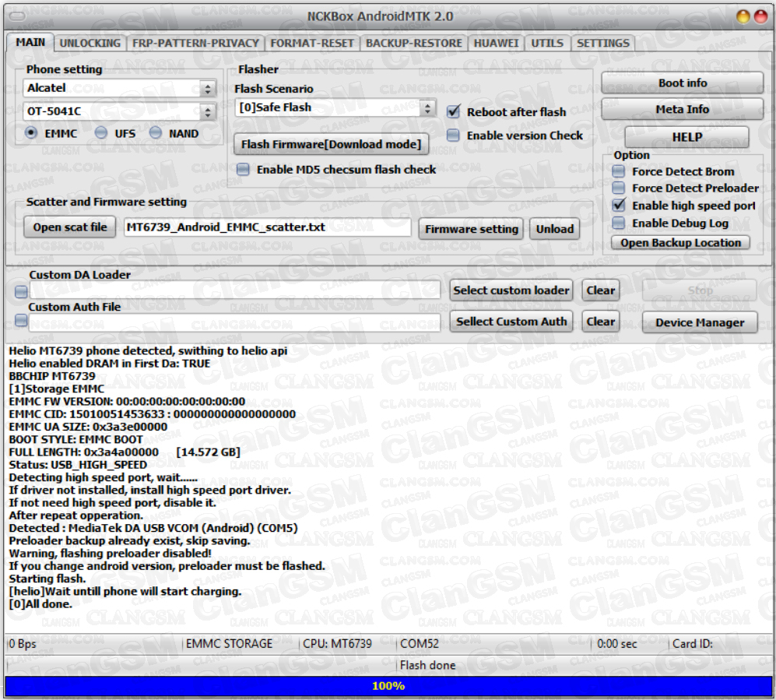This screenshot has width=776, height=700.
Task: Enable version Check checkbox
Action: [453, 135]
